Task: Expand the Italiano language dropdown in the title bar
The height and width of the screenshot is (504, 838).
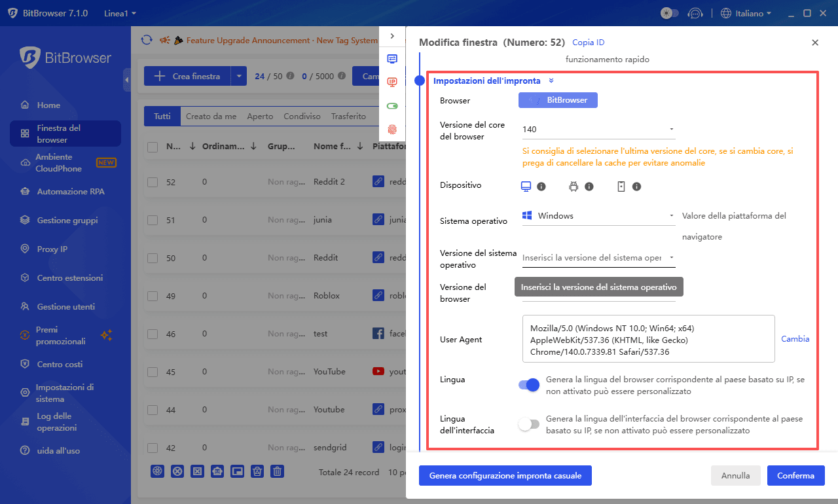Action: coord(746,12)
